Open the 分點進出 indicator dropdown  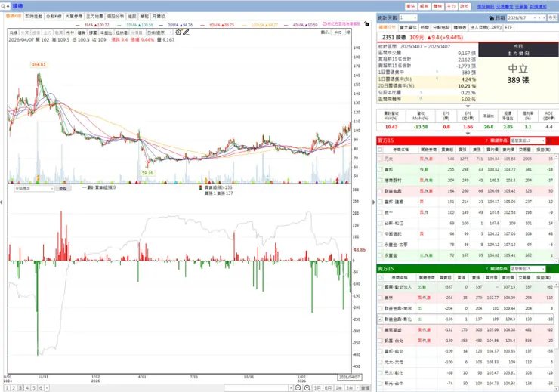(x=34, y=189)
